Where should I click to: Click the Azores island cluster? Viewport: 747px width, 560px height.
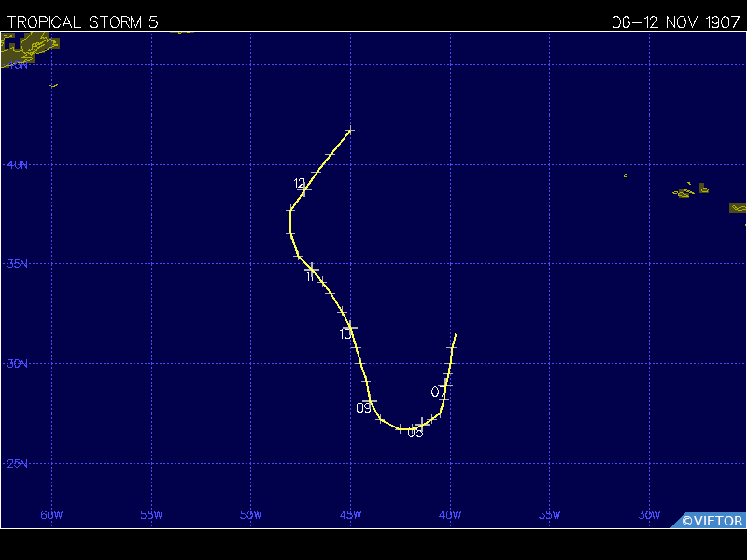[691, 189]
